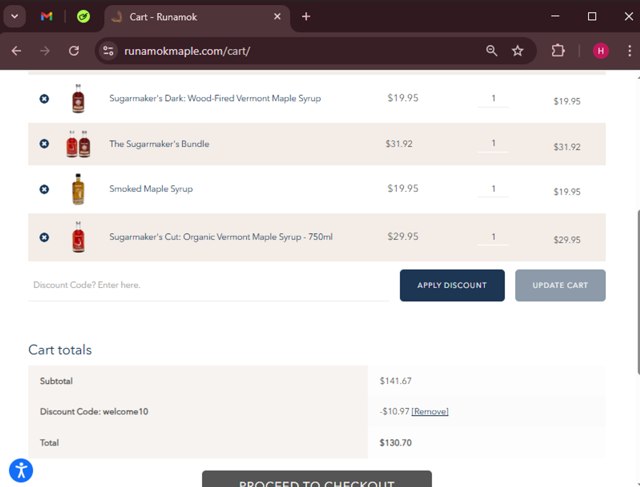Open the accessibility widget button
Viewport: 640px width, 487px height.
(x=21, y=470)
